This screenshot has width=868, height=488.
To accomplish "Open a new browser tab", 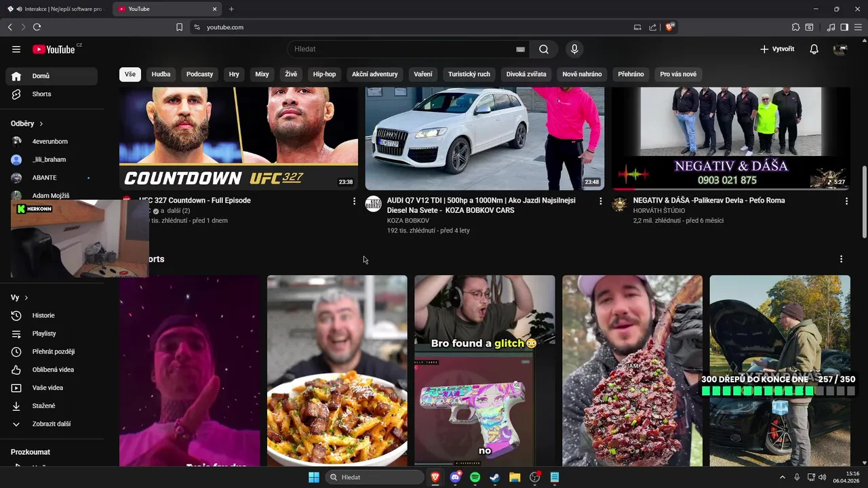I will coord(231,9).
